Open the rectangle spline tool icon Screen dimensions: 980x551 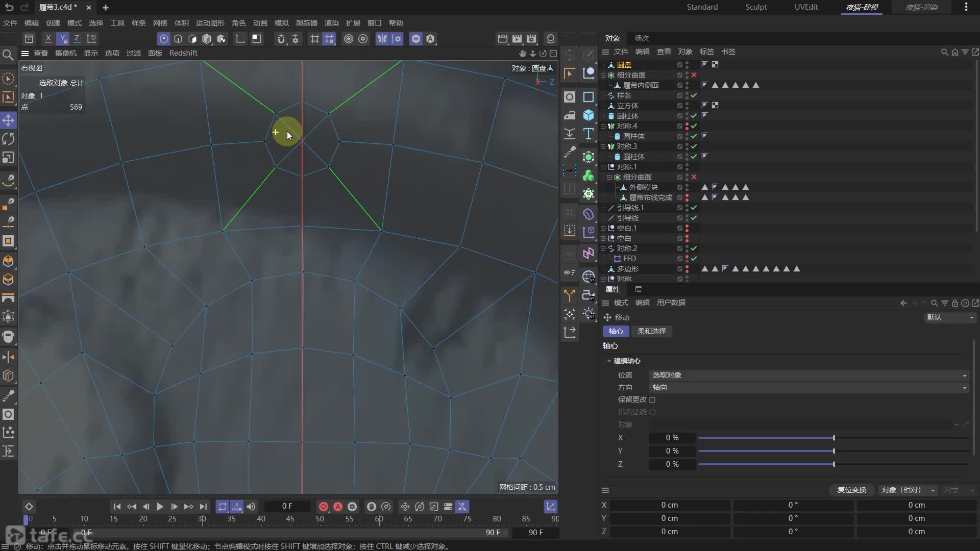tap(589, 97)
